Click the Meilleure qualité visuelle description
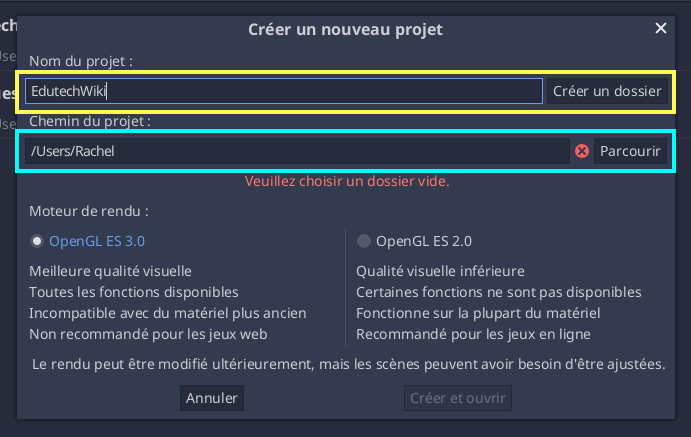Viewport: 691px width, 437px height. point(110,271)
